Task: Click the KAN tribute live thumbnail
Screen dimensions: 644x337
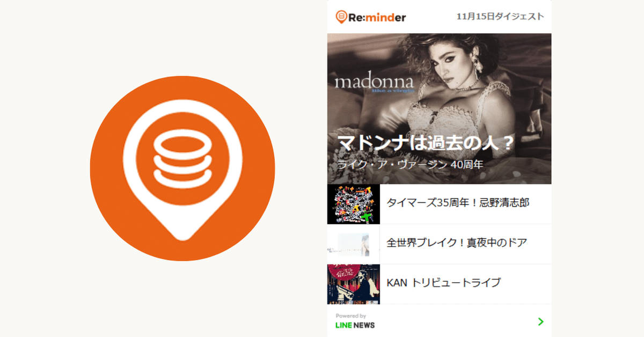Action: (x=354, y=284)
